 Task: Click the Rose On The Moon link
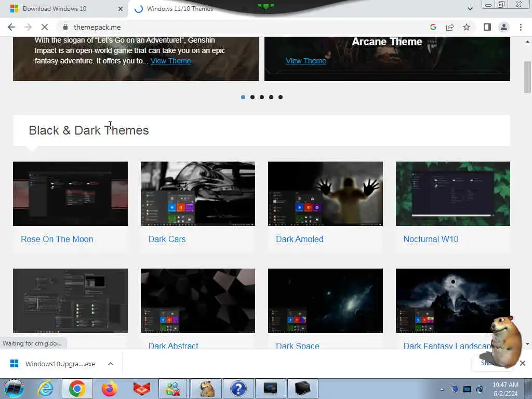(57, 239)
